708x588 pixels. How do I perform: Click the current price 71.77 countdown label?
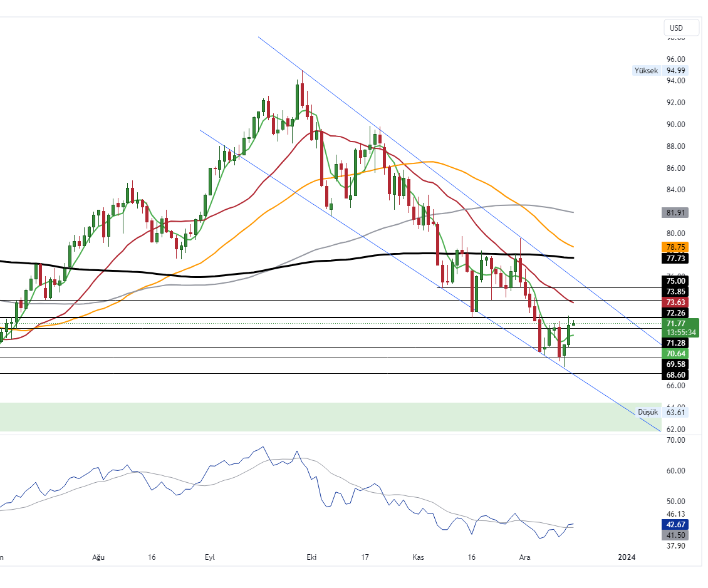click(679, 328)
